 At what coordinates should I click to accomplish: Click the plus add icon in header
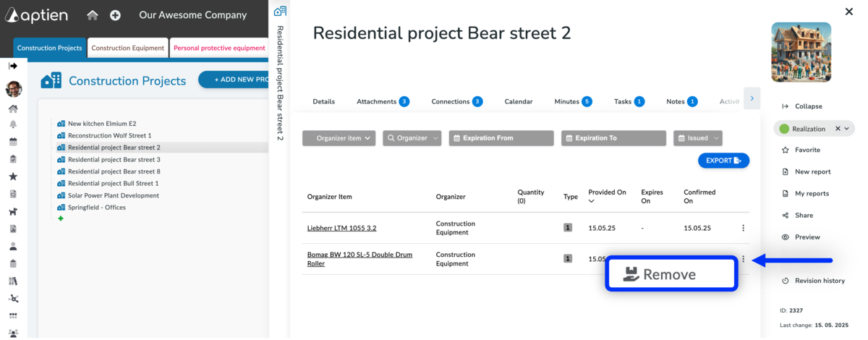[115, 15]
